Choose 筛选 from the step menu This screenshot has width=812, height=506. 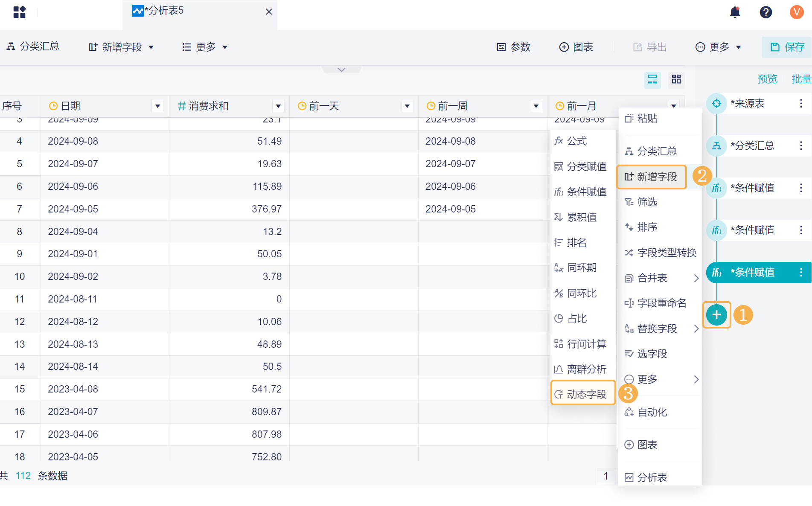[660, 202]
